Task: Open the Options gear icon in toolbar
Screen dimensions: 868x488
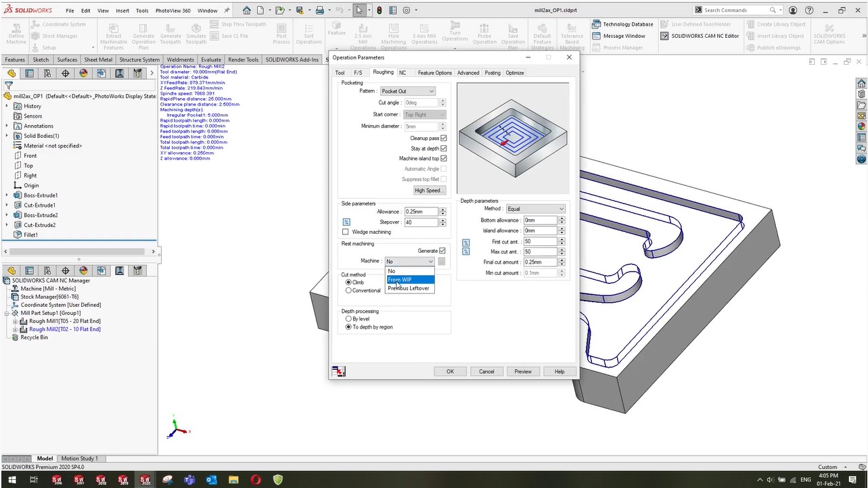Action: pyautogui.click(x=407, y=10)
